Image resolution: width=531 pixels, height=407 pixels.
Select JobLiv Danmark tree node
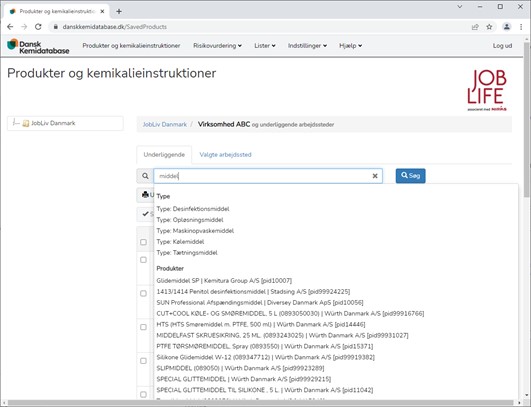coord(53,123)
